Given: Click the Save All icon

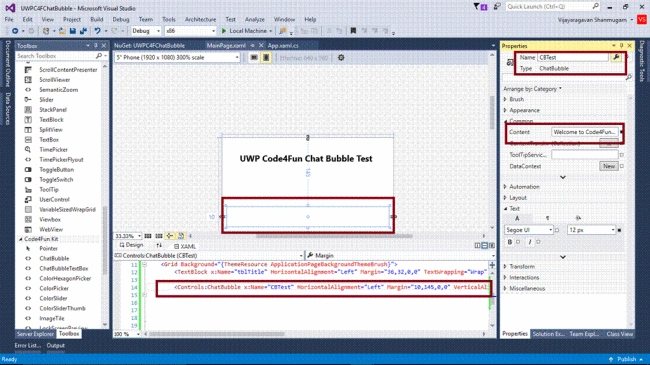Looking at the screenshot, I should point(83,31).
